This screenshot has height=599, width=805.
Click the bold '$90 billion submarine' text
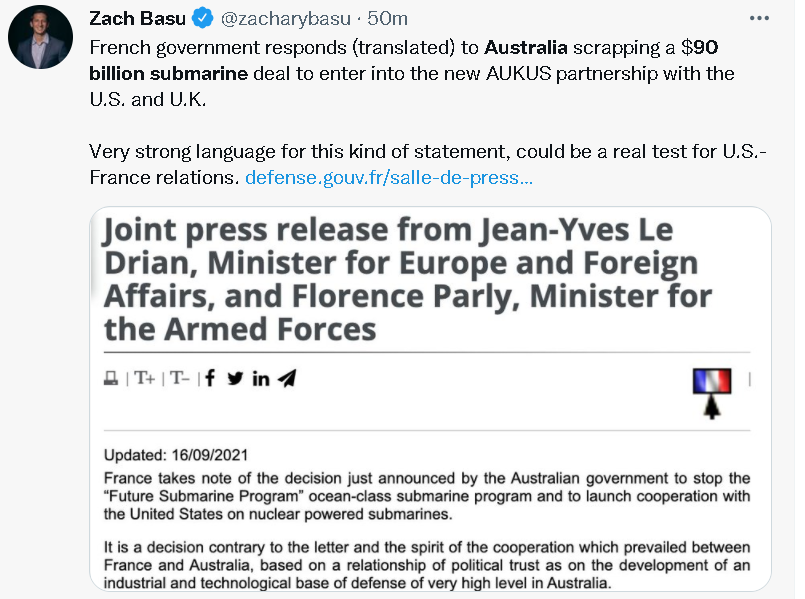pos(168,73)
